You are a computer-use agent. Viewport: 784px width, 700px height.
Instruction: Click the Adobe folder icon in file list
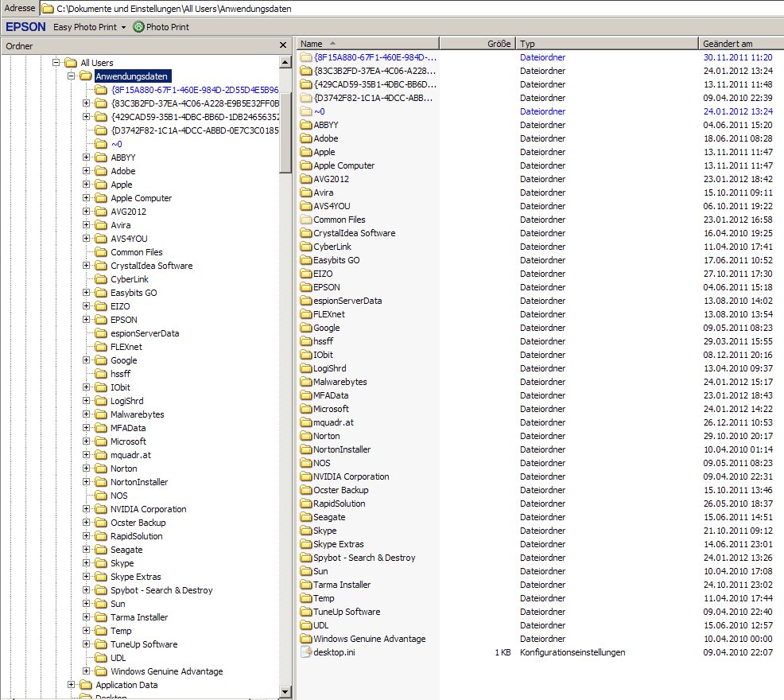[x=307, y=138]
